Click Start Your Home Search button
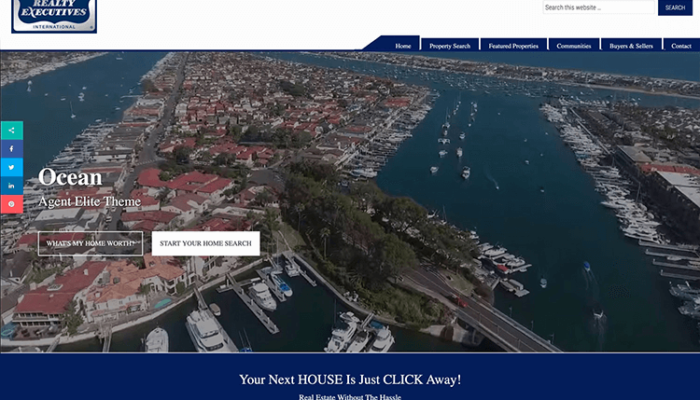The image size is (700, 400). pyautogui.click(x=206, y=243)
